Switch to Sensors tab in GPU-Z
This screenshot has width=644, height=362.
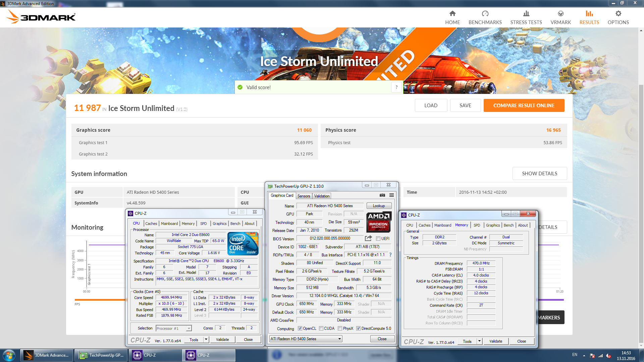[x=304, y=196]
